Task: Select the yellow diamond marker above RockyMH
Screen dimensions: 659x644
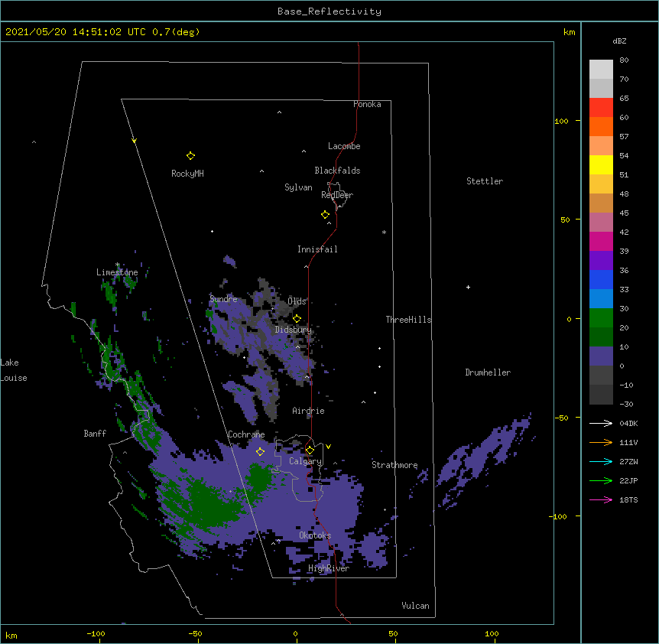Action: 190,156
